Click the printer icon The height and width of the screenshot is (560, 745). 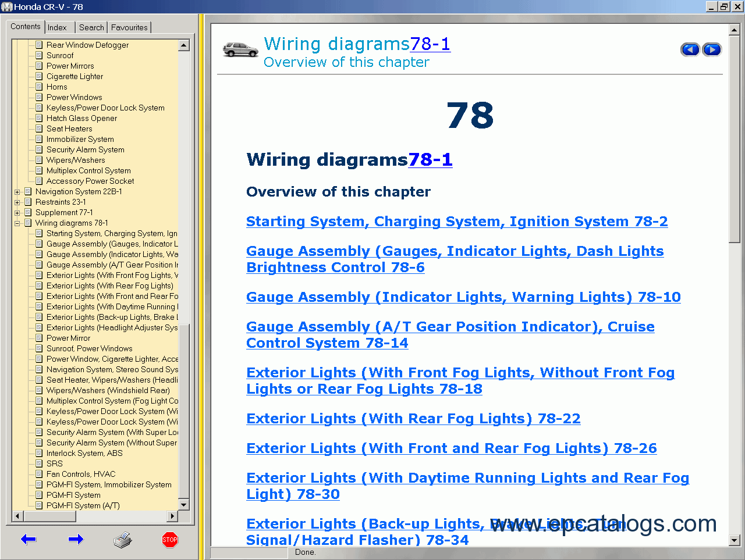122,540
